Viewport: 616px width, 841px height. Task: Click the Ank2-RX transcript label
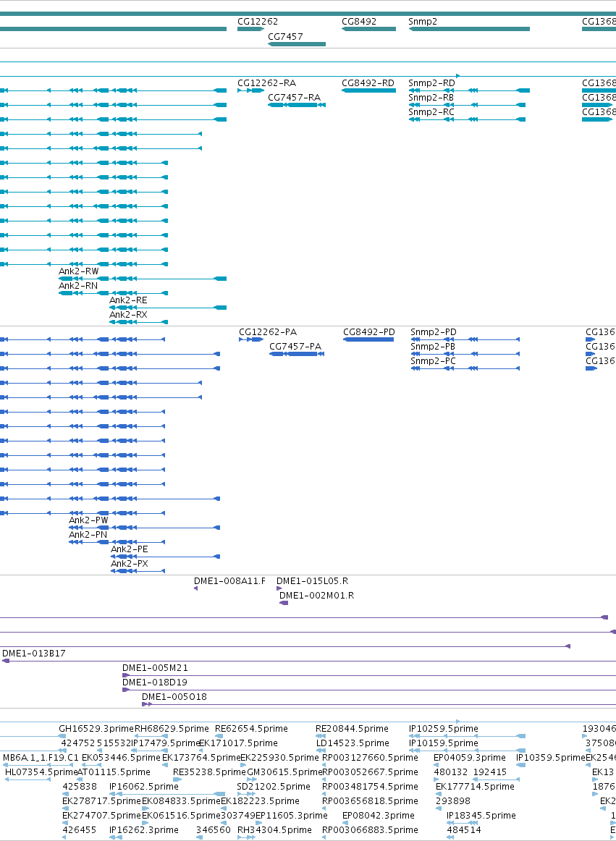tap(128, 315)
